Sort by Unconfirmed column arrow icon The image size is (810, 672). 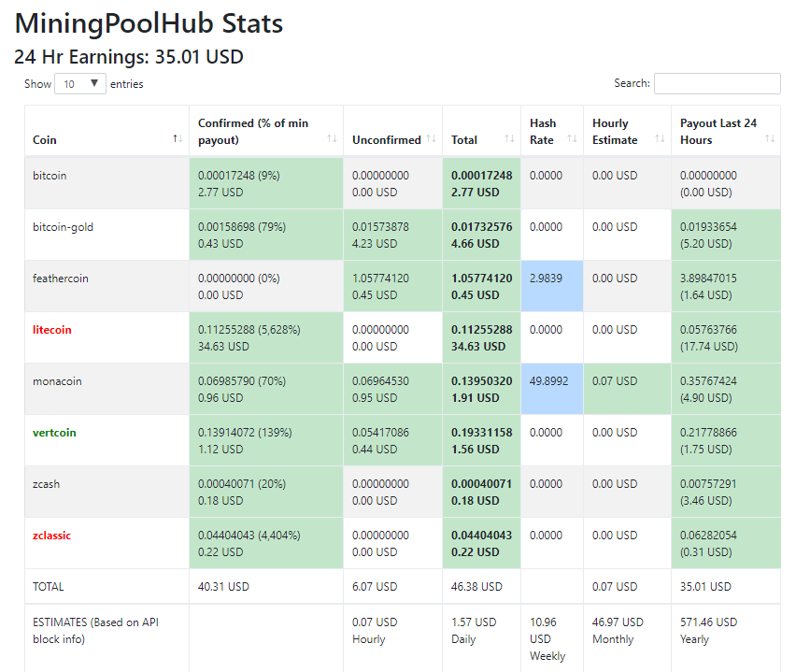point(431,139)
